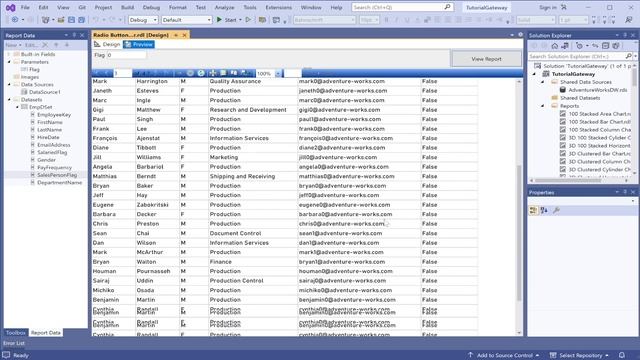The image size is (640, 360).
Task: Open the Error List panel tab
Action: (14, 343)
